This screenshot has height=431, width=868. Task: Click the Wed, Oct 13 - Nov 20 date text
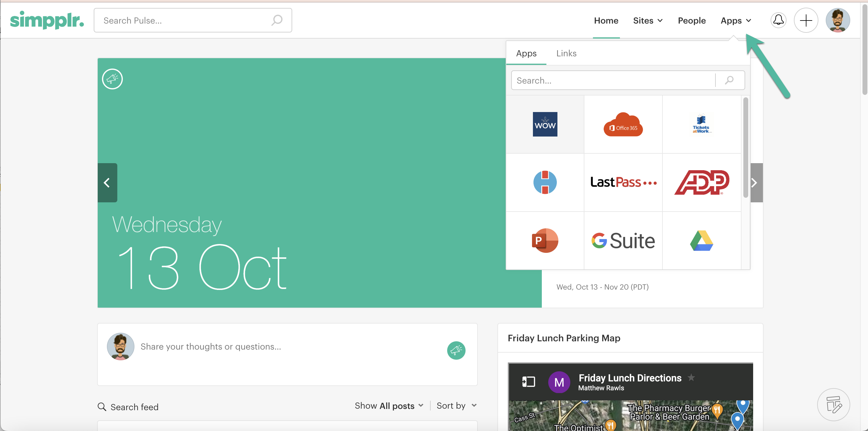602,287
